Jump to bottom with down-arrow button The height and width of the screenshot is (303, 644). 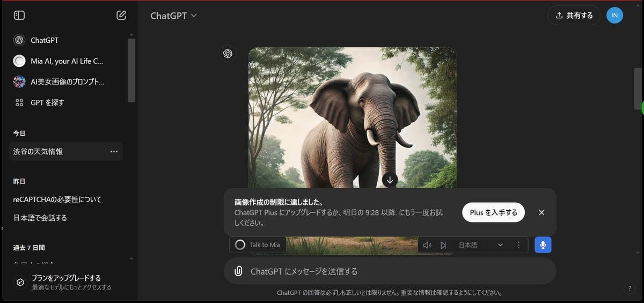(x=390, y=180)
